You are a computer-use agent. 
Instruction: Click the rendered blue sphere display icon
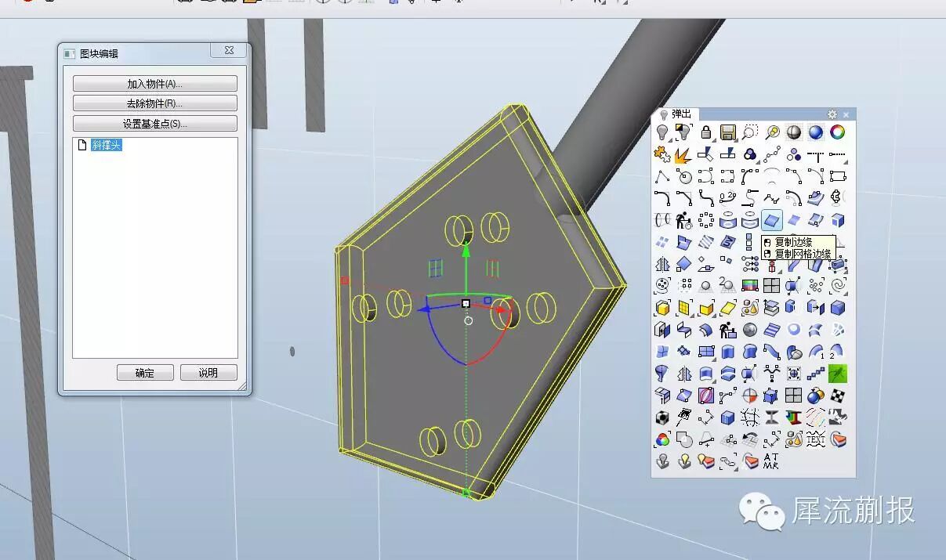815,132
